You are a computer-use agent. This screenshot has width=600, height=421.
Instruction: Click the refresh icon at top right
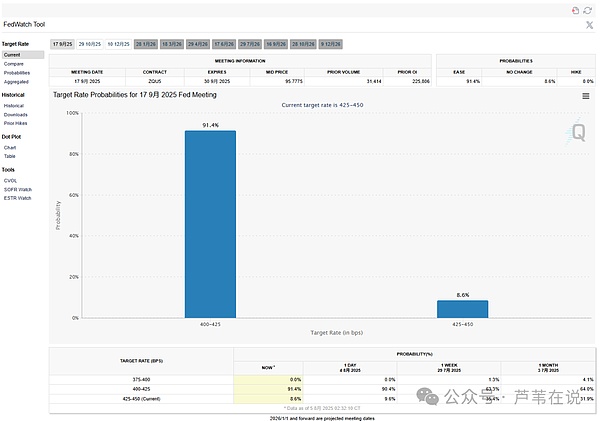point(588,9)
